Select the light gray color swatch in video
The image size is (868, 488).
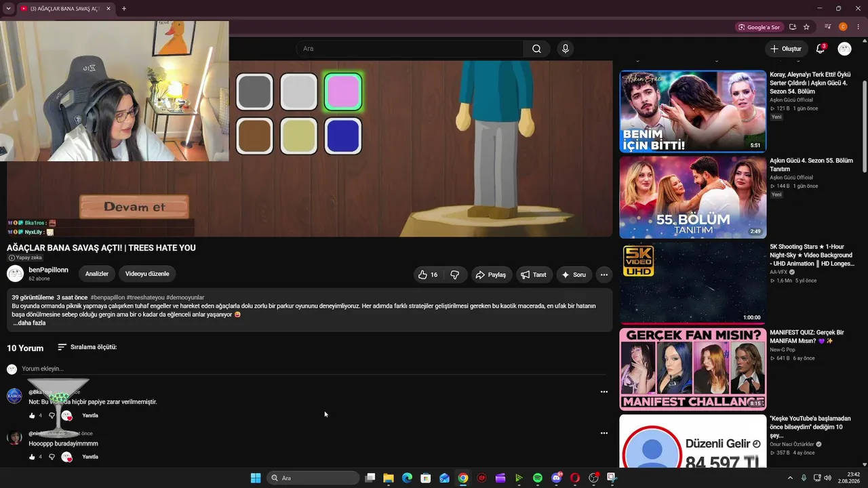click(x=298, y=91)
